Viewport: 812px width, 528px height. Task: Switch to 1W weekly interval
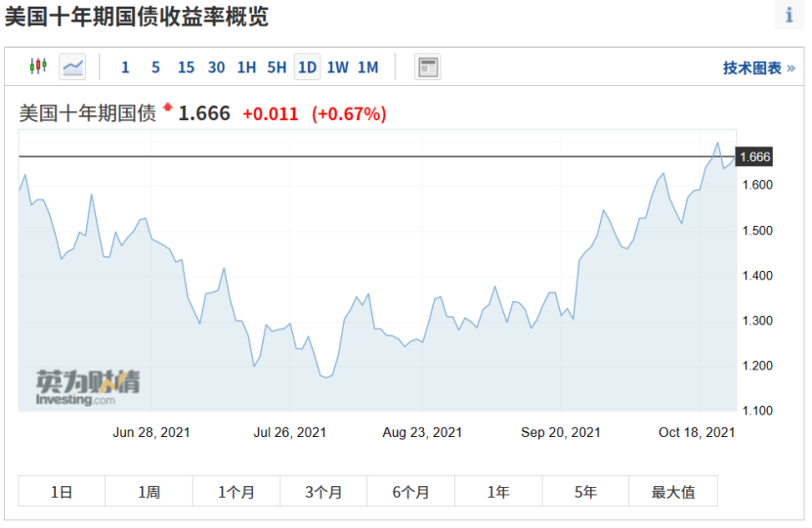pyautogui.click(x=337, y=67)
